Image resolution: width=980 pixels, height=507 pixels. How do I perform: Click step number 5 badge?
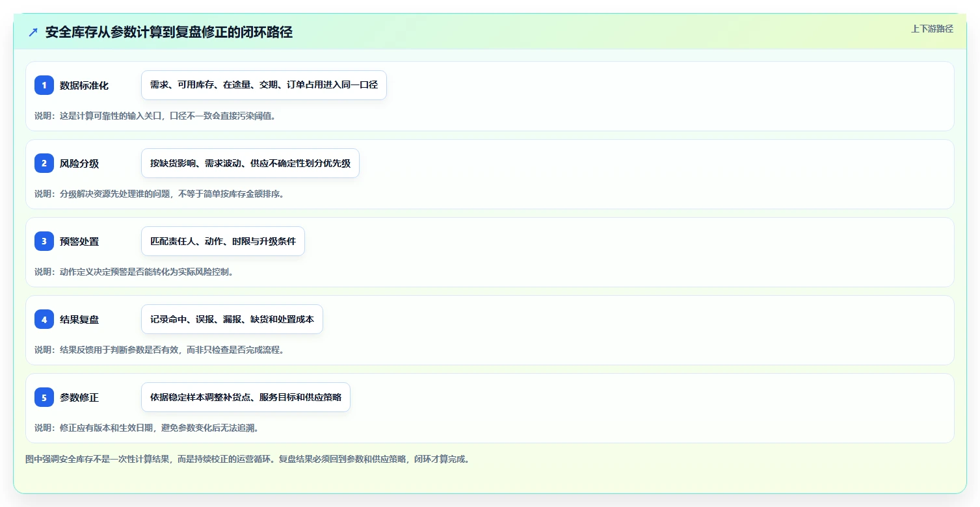coord(44,397)
